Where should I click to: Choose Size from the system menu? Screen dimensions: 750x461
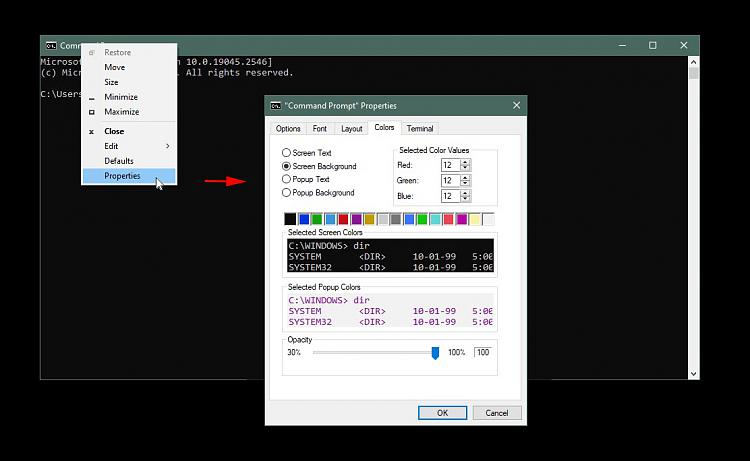(x=129, y=82)
